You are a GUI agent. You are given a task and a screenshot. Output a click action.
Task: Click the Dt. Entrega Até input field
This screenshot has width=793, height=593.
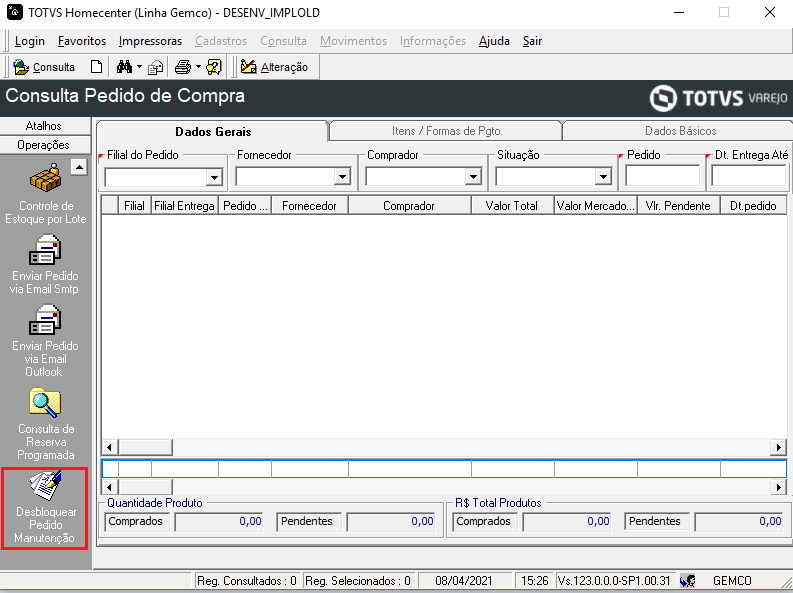tap(750, 176)
